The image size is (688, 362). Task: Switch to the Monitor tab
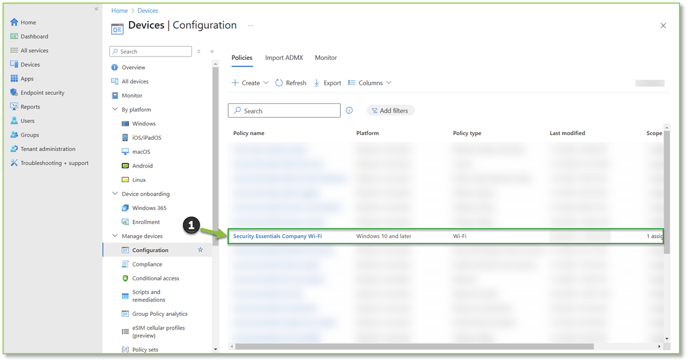(326, 57)
